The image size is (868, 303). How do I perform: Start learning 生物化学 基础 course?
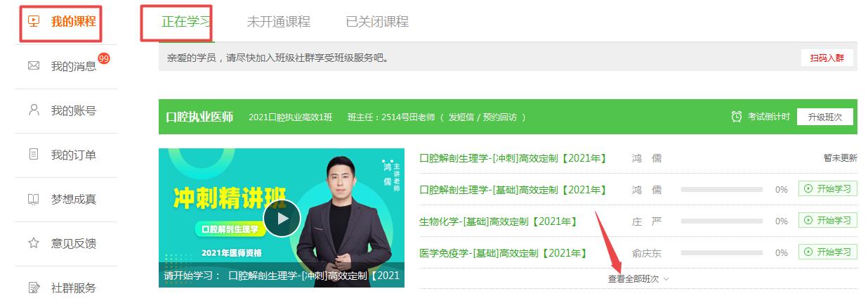828,221
